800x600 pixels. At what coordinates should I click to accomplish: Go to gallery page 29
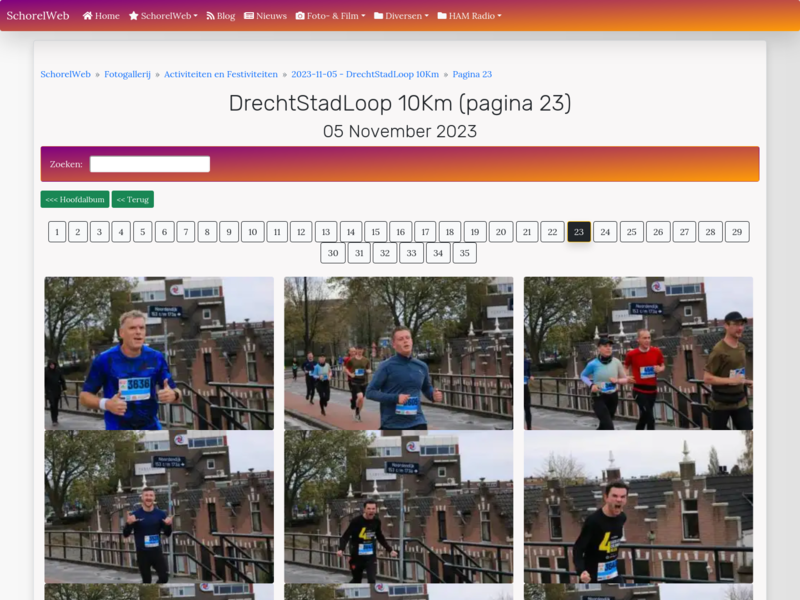pyautogui.click(x=737, y=232)
